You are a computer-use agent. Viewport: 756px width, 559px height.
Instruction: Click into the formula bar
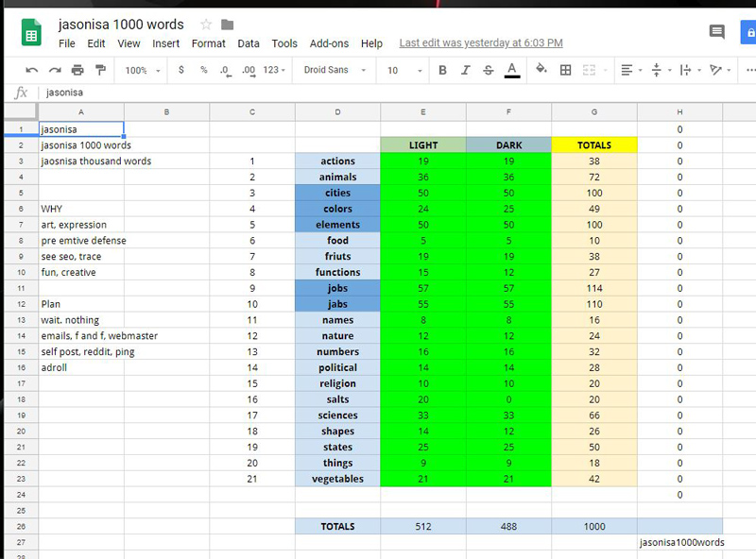tap(395, 93)
